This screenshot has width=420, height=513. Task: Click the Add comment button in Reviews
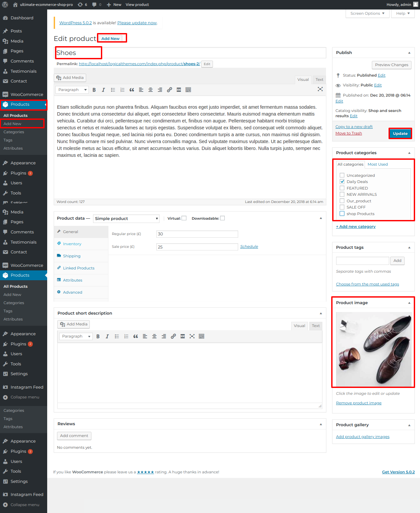[x=74, y=436]
